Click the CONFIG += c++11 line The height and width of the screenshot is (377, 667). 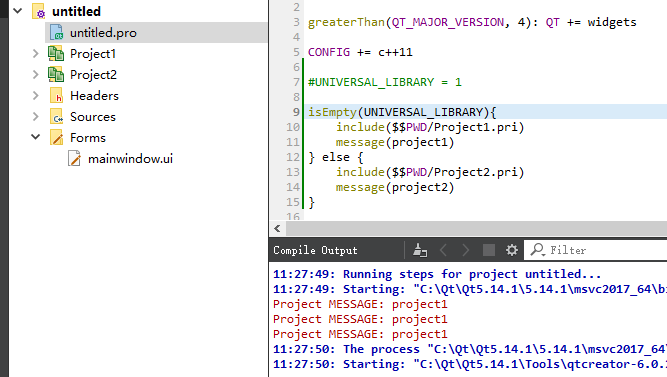360,52
